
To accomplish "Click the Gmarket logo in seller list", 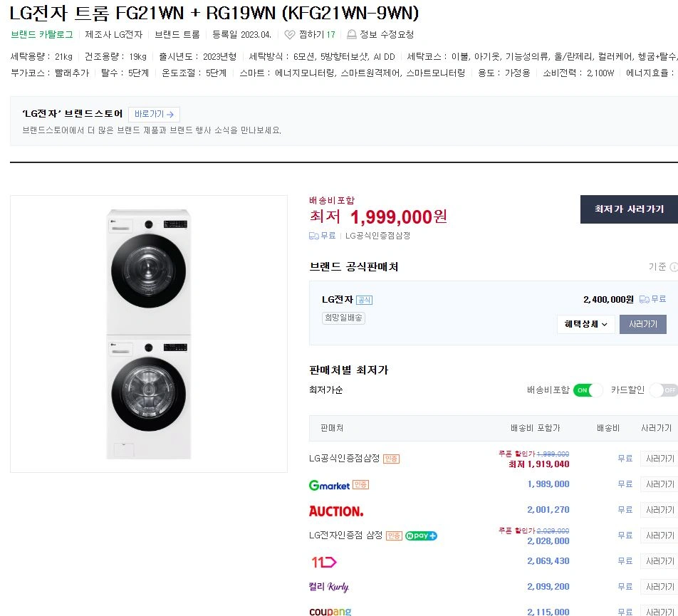I will coord(329,485).
